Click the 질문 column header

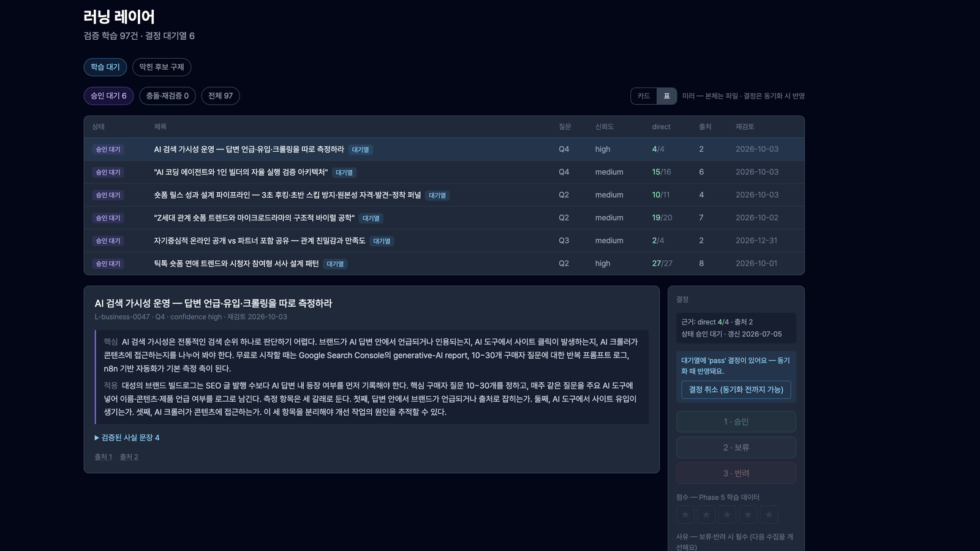(565, 127)
